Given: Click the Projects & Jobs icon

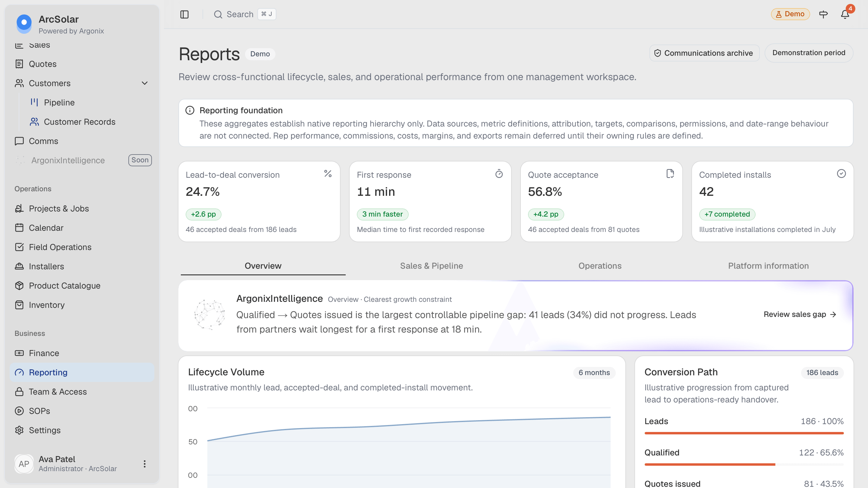Looking at the screenshot, I should coord(19,208).
